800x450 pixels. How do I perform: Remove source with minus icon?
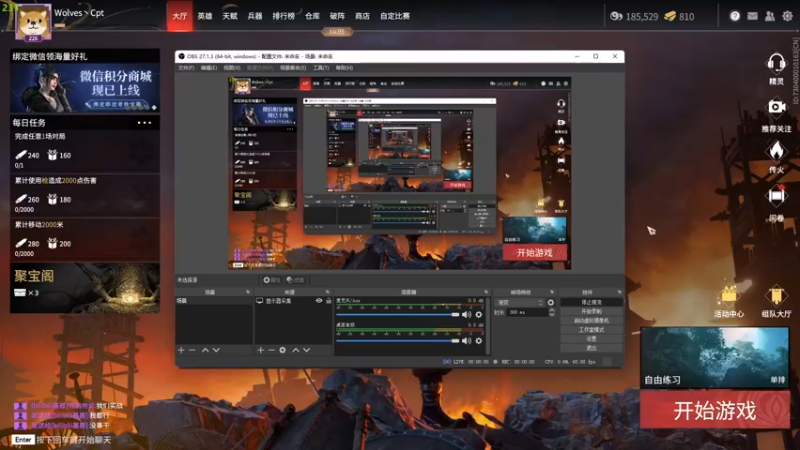[x=271, y=350]
